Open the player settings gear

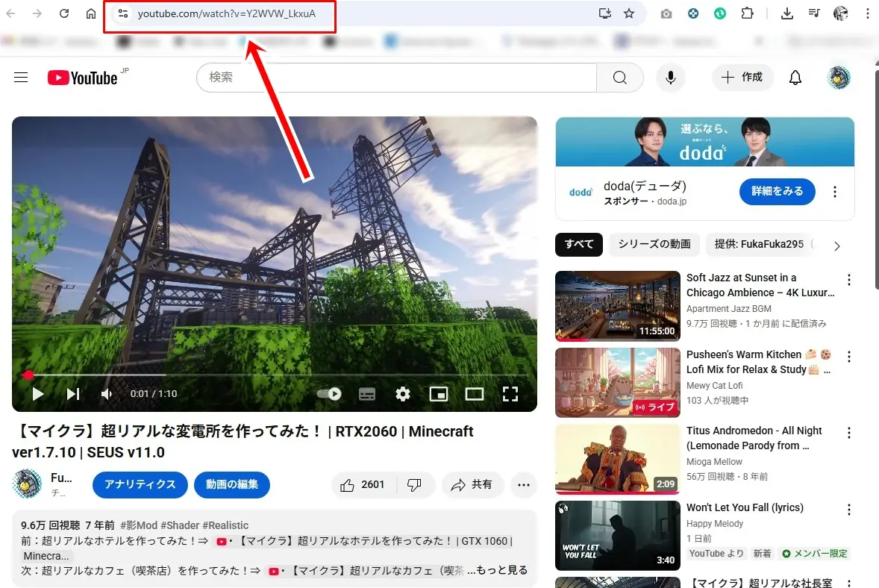point(402,394)
